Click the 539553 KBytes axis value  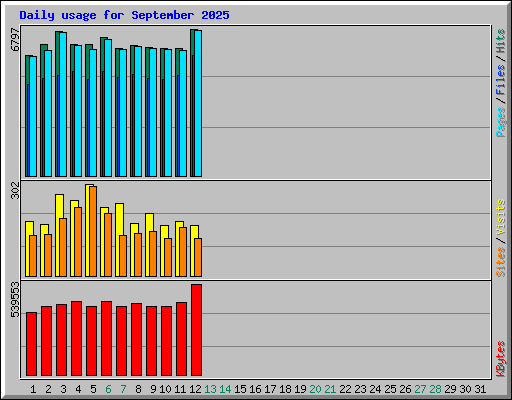[x=15, y=299]
